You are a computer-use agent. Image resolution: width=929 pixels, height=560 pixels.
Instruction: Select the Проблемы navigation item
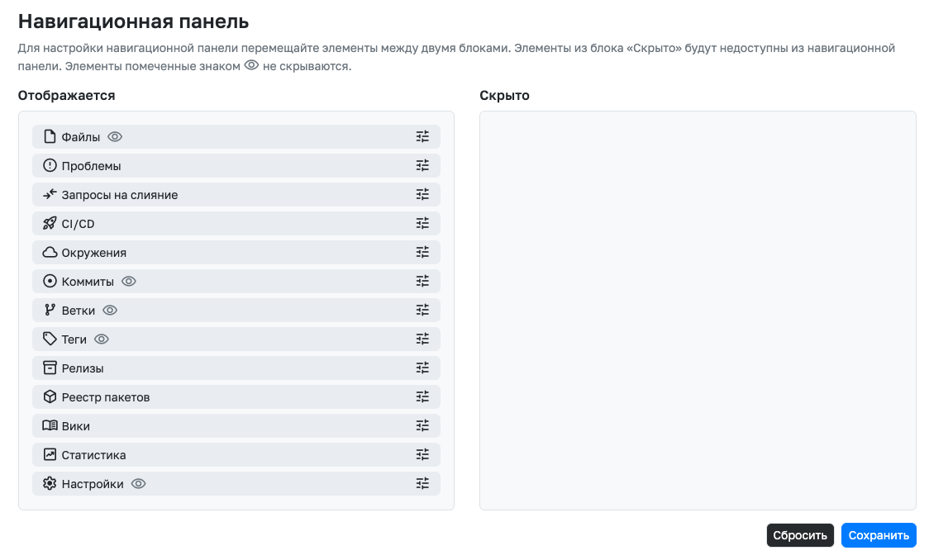click(92, 166)
